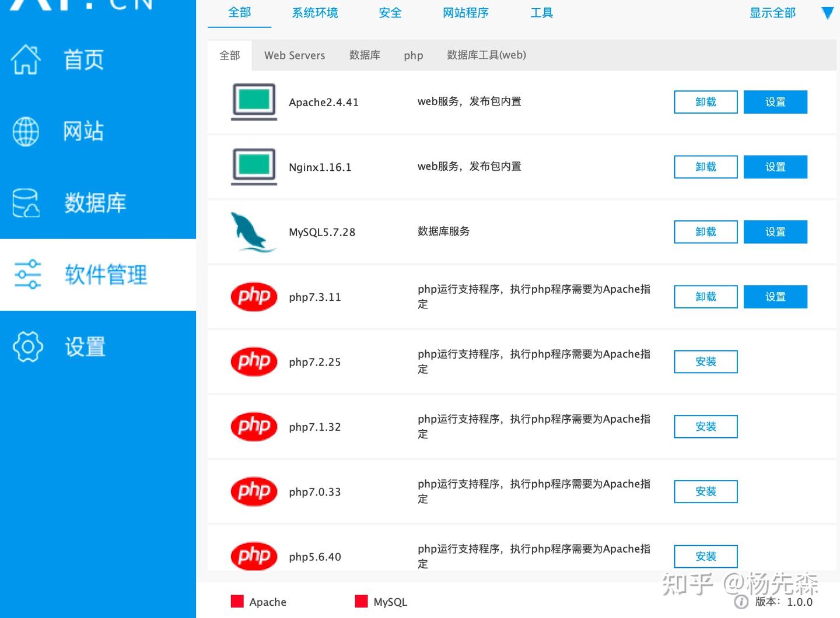Click the php7.3.11 logo icon
The height and width of the screenshot is (618, 840).
point(253,297)
